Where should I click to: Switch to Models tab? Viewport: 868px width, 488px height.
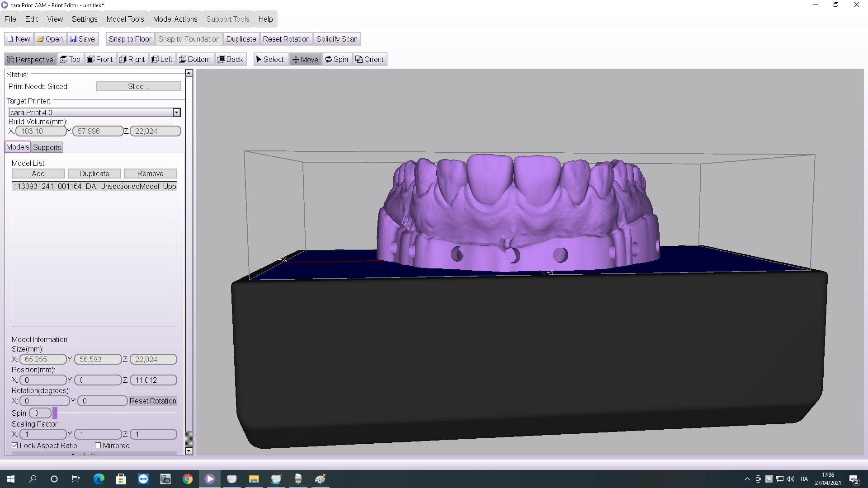tap(18, 147)
